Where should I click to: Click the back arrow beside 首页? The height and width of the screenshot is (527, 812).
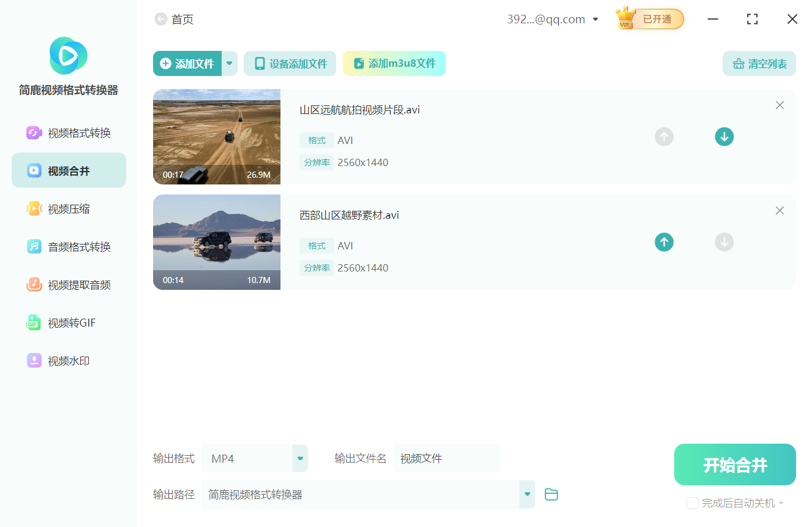(x=160, y=19)
